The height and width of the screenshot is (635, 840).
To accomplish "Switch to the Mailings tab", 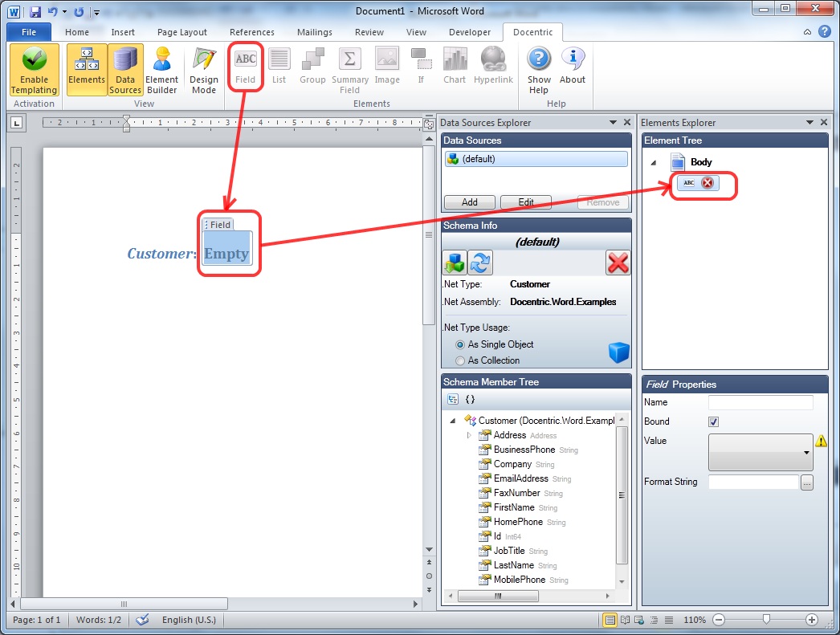I will pyautogui.click(x=315, y=32).
